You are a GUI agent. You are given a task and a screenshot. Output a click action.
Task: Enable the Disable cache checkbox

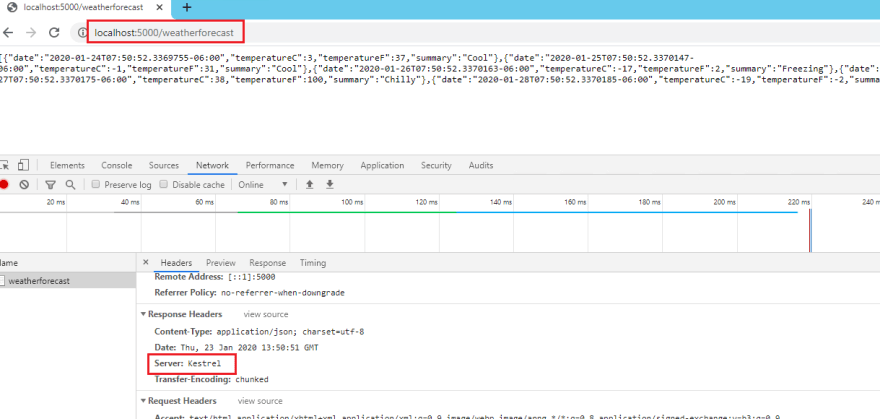coord(165,185)
